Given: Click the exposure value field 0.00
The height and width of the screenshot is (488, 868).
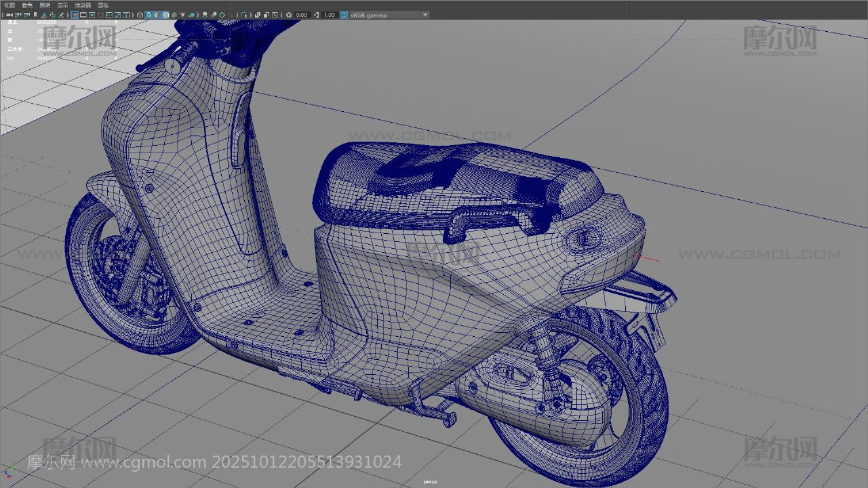Looking at the screenshot, I should click(302, 15).
